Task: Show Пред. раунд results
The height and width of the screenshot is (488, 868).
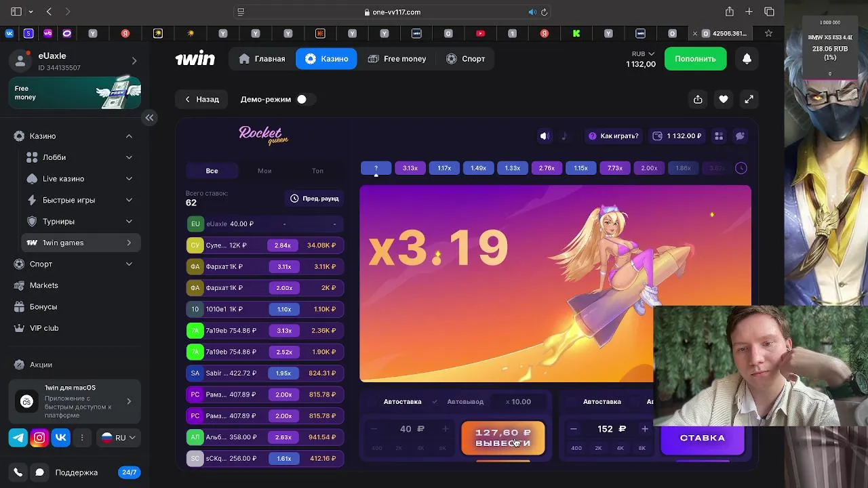Action: coord(315,199)
